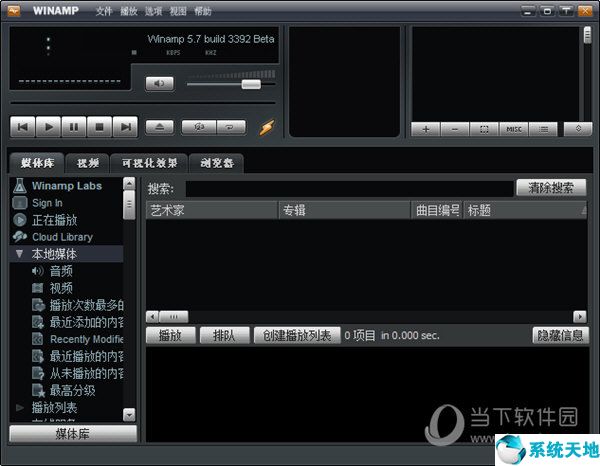
Task: Skip to next track button
Action: pos(125,127)
